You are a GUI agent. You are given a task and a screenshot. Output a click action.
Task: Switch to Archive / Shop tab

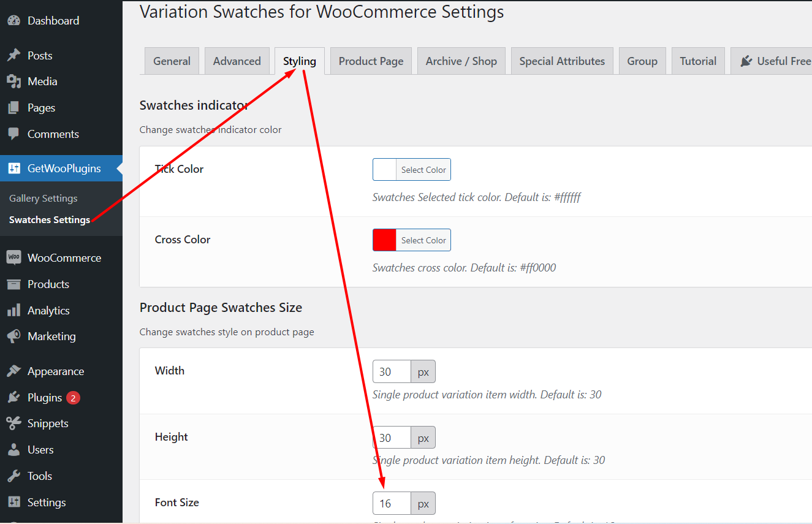(461, 61)
